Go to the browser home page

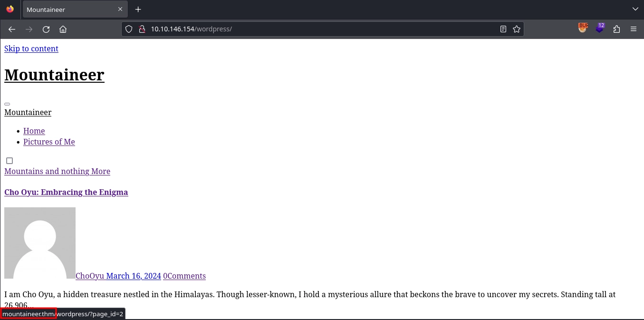pyautogui.click(x=63, y=29)
